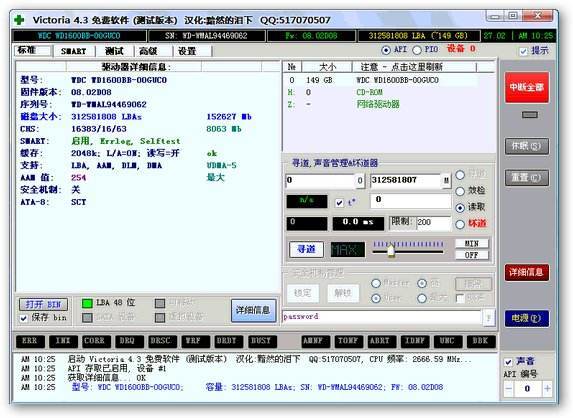Click the exclamation button beside password field
573x418 pixels.
(x=489, y=317)
